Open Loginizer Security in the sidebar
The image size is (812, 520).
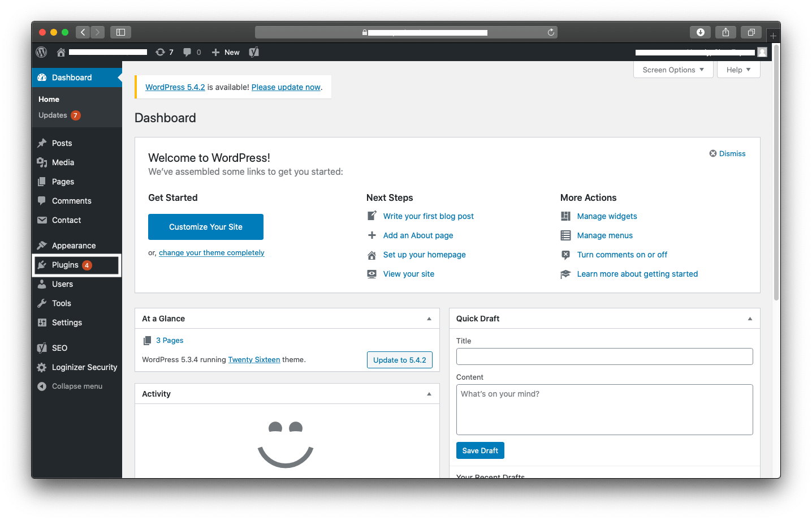coord(77,367)
